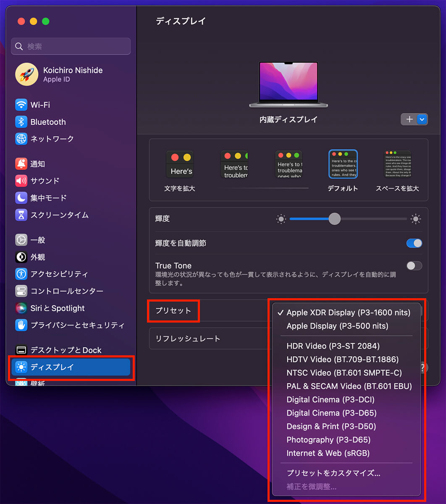Screen dimensions: 446x504
Task: Select the Bluetooth icon in sidebar
Action: click(x=21, y=122)
